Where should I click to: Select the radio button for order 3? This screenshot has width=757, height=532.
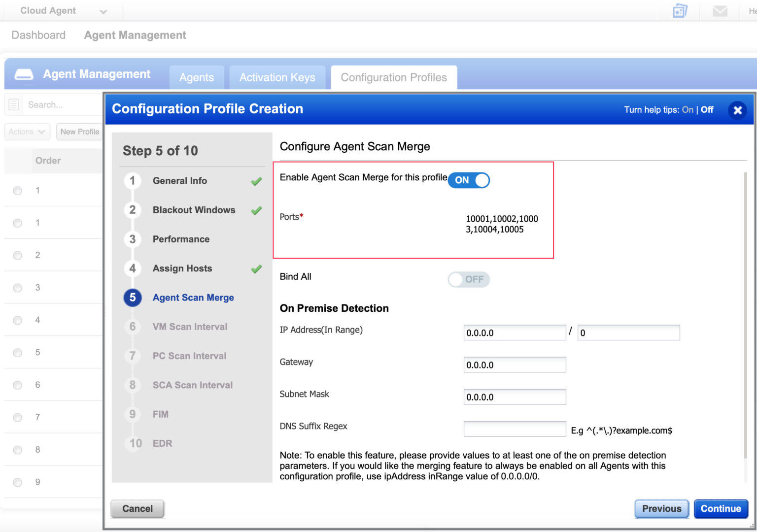click(17, 287)
